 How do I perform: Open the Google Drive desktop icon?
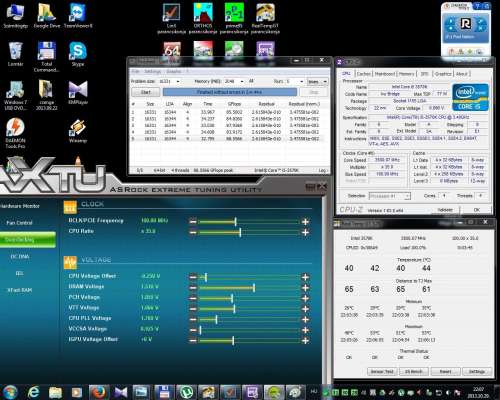(x=46, y=16)
